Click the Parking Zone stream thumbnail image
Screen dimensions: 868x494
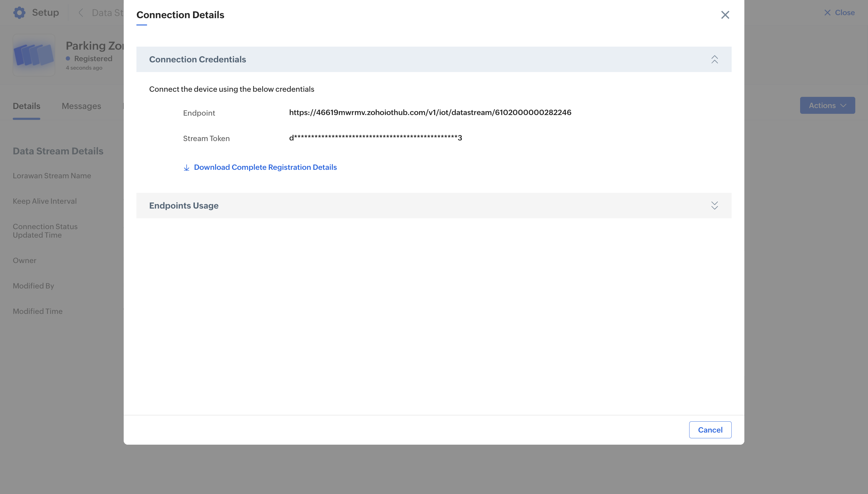pos(34,55)
